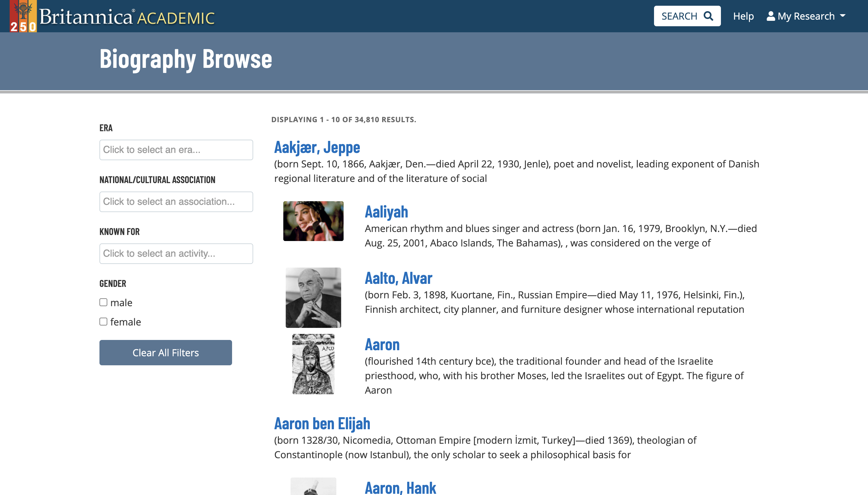Open the Aalto, Alvar biography link
The height and width of the screenshot is (495, 868).
398,278
